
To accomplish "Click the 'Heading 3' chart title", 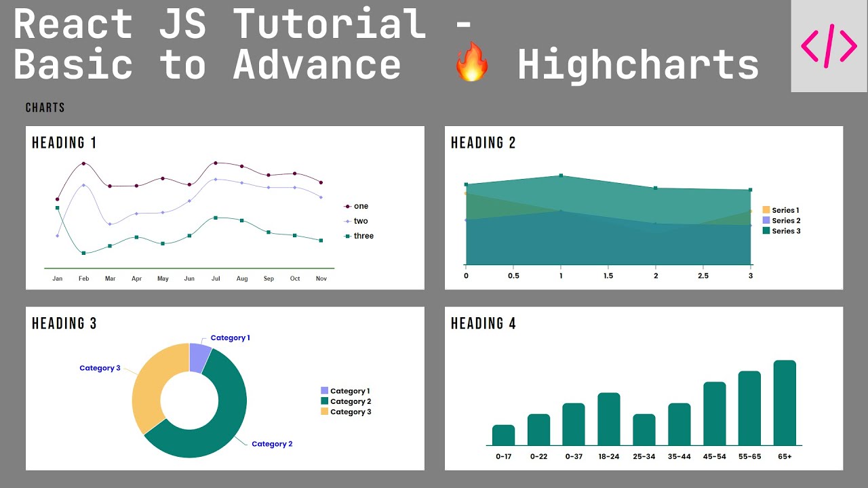I will coord(64,323).
